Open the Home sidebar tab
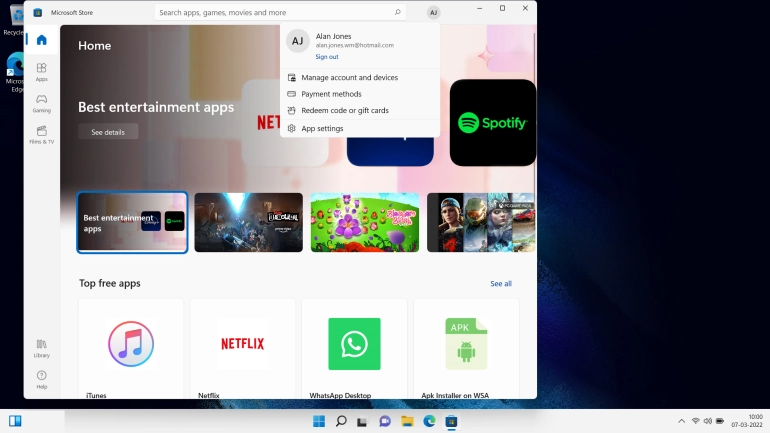This screenshot has width=770, height=433. pos(41,40)
